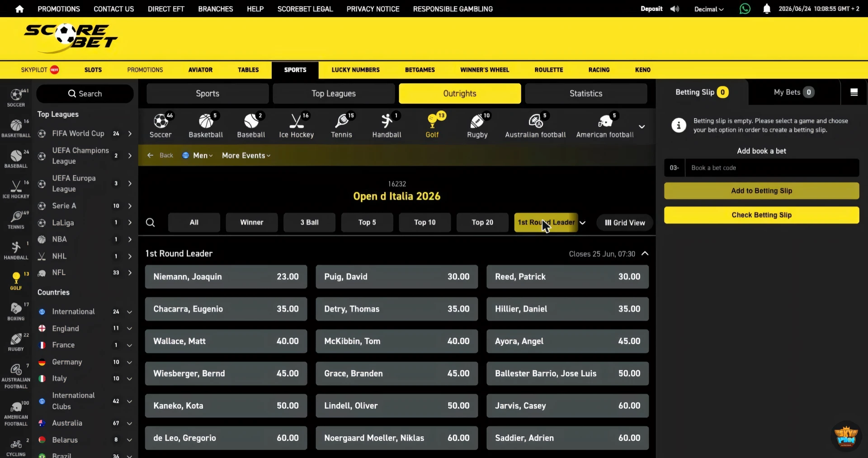Select Basketball in the left sidebar
The height and width of the screenshot is (458, 868).
coord(16,128)
